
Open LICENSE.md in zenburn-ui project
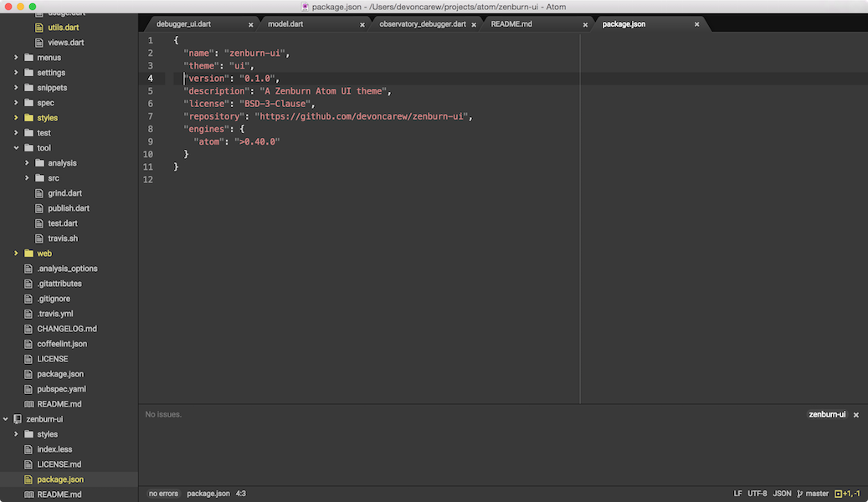(59, 464)
